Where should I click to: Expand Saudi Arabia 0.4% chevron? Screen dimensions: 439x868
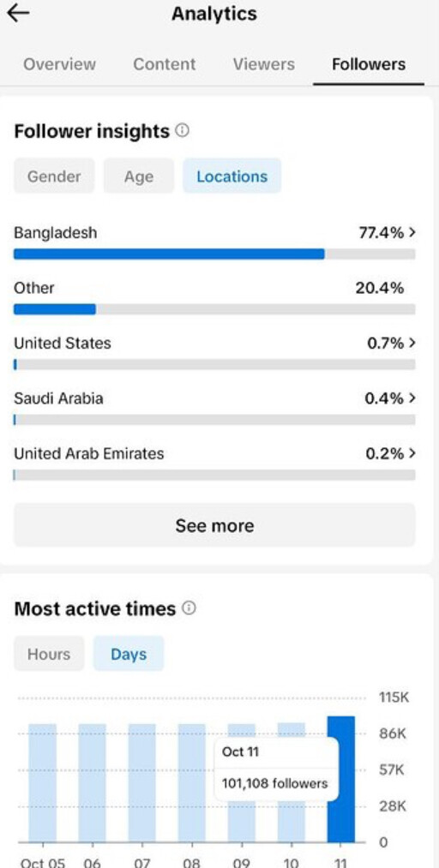tap(412, 398)
